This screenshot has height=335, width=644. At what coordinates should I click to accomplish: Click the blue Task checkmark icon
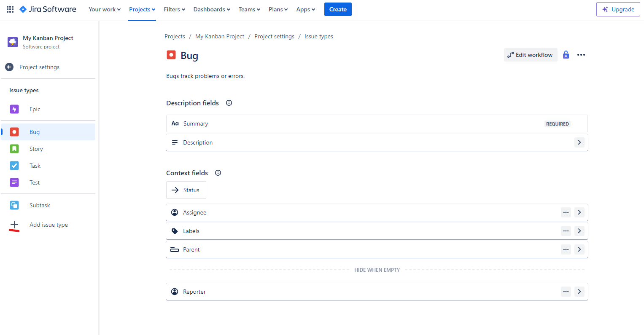point(14,166)
